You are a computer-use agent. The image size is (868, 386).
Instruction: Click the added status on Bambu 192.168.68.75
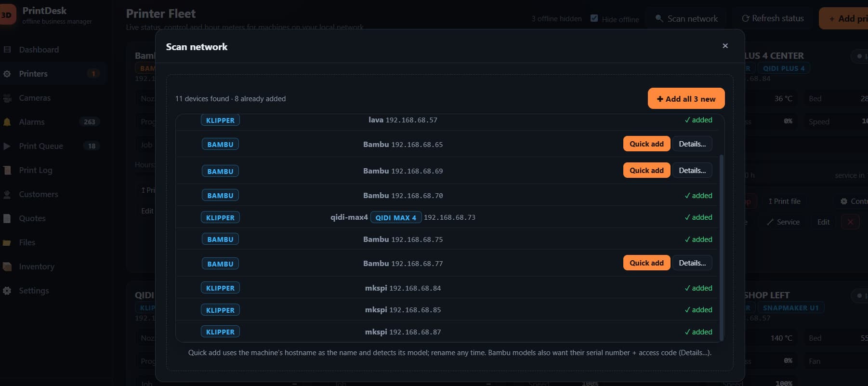point(698,239)
